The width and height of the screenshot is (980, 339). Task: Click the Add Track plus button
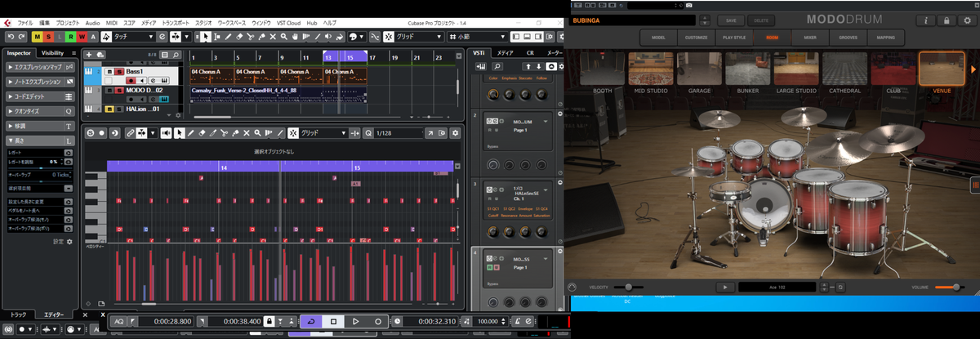[89, 55]
